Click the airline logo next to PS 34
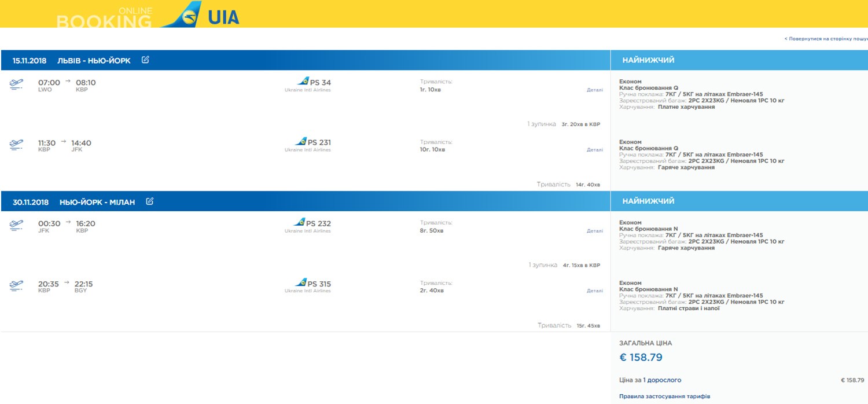The height and width of the screenshot is (404, 868). pos(303,82)
